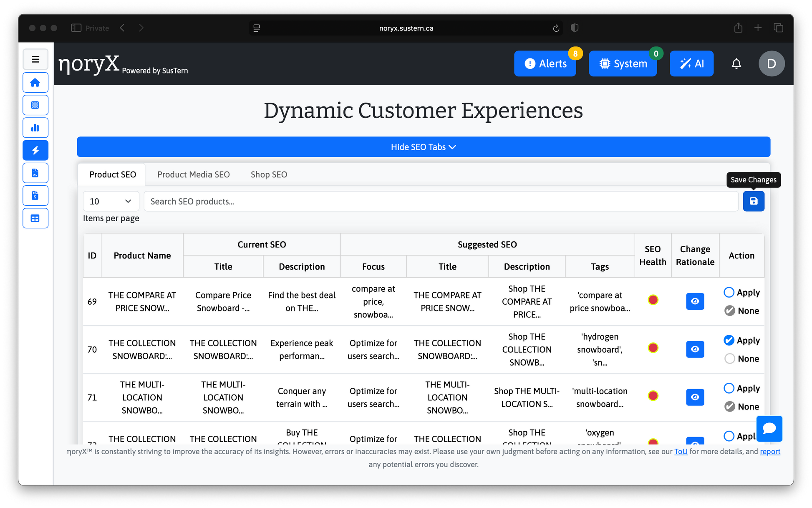Click the Save Changes floppy disk icon

[754, 201]
